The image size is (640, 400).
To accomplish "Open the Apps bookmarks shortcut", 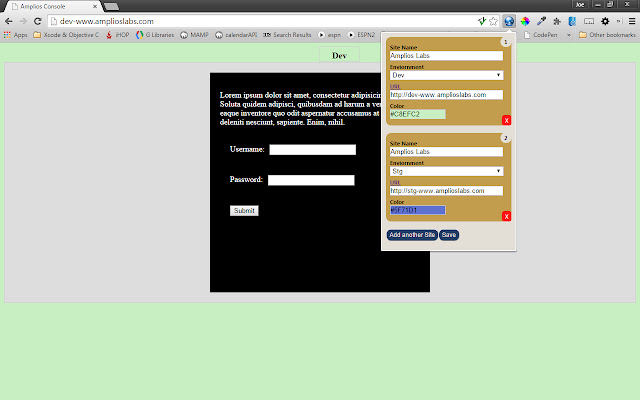I will pyautogui.click(x=16, y=35).
